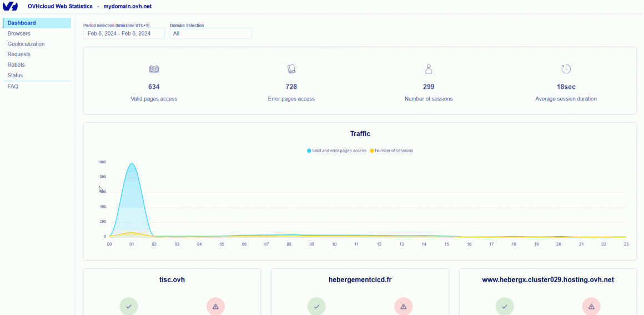Click the Average session duration clock icon
Image resolution: width=644 pixels, height=315 pixels.
566,69
